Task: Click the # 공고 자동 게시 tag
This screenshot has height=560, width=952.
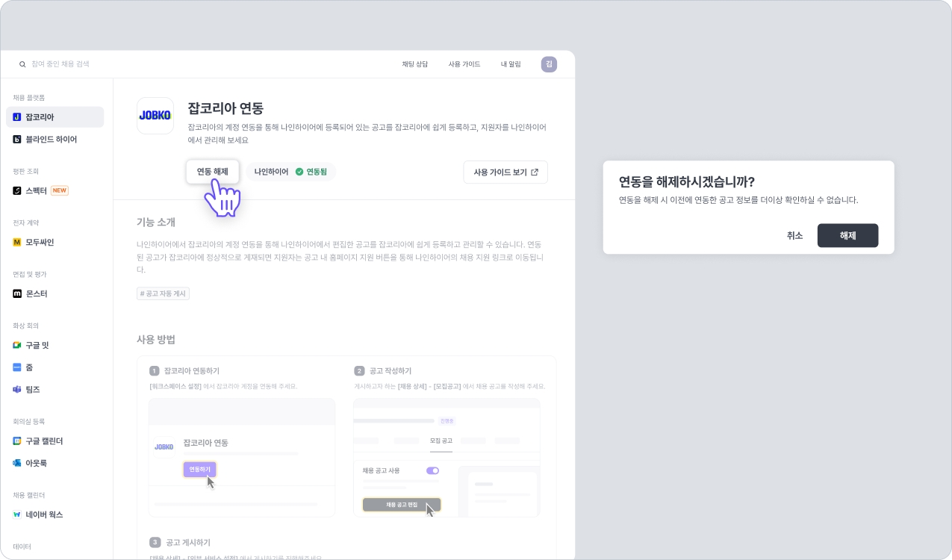Action: pyautogui.click(x=163, y=293)
